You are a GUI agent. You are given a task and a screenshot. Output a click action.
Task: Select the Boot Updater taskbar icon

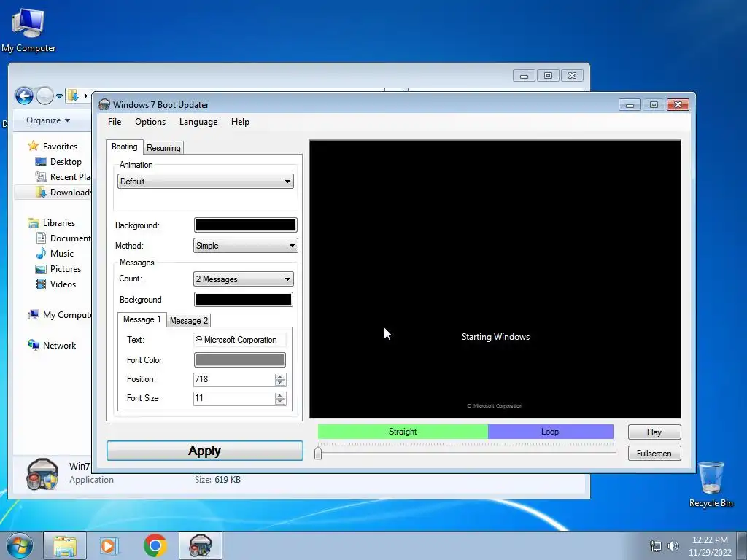click(200, 545)
